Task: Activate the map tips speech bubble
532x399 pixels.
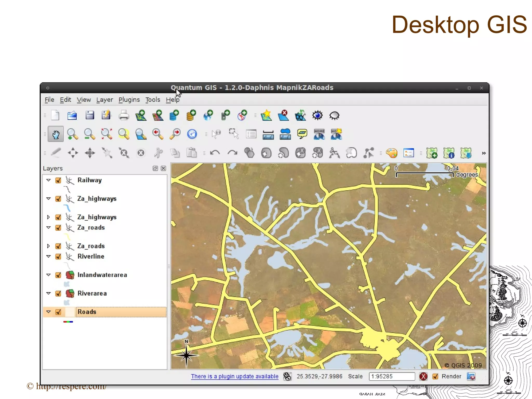Action: point(302,134)
